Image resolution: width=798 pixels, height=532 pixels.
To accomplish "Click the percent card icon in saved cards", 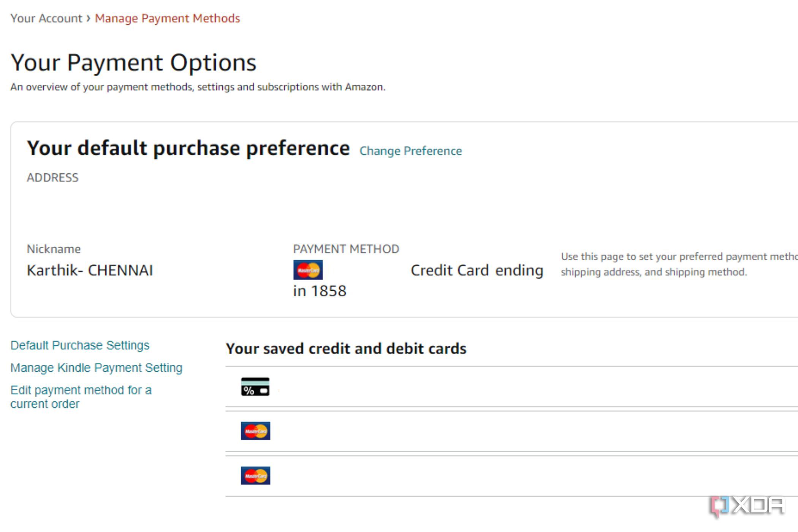I will tap(255, 386).
